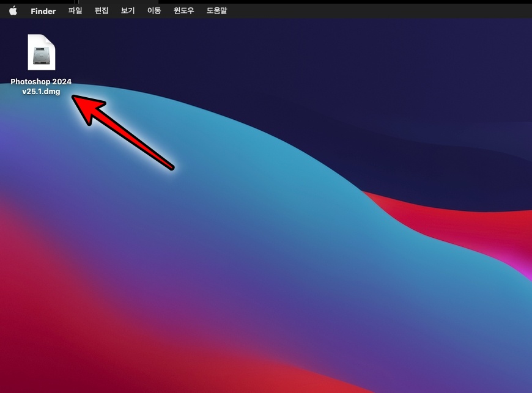Open the 이동 menu

coord(154,11)
